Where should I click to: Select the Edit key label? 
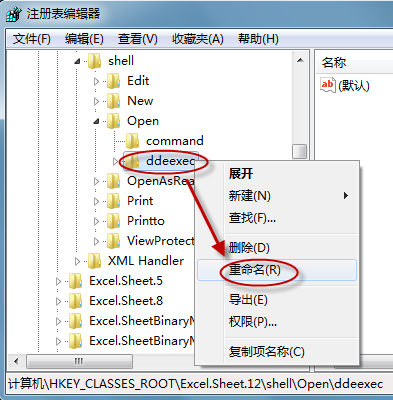pos(138,81)
